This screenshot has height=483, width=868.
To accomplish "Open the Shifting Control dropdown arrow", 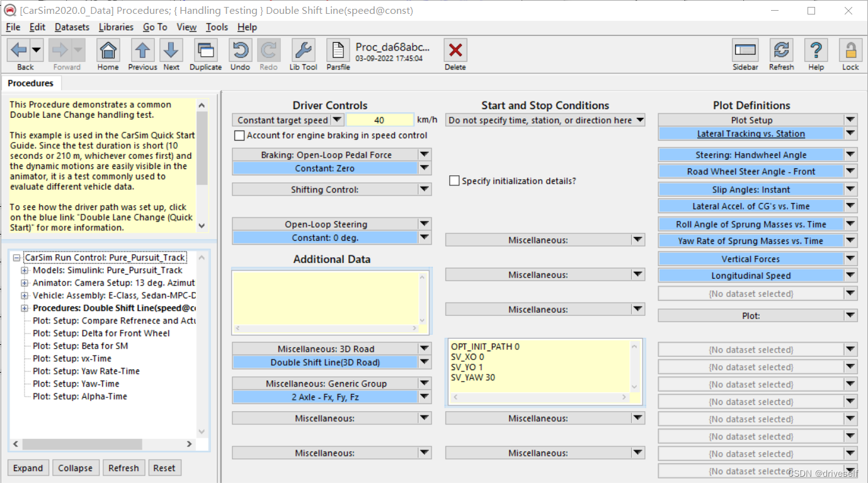I will pos(425,189).
